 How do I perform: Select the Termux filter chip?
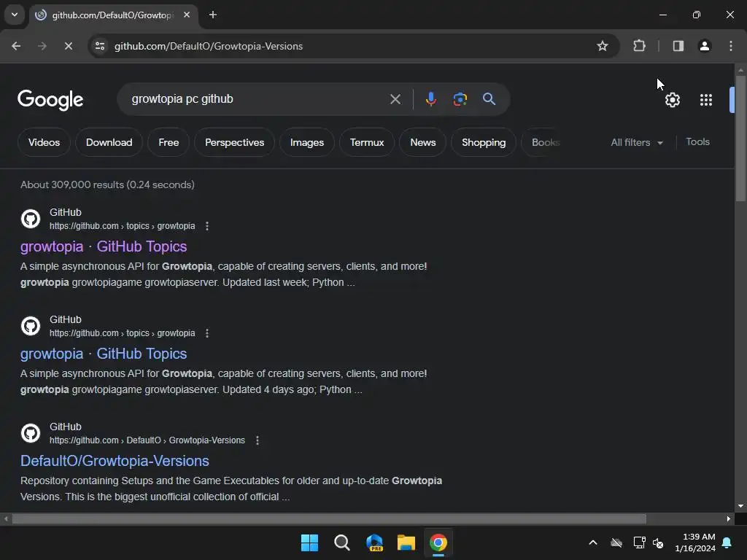[x=367, y=142]
